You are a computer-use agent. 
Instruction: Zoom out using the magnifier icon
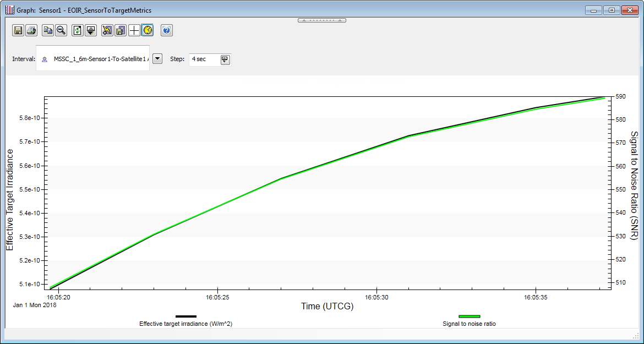point(61,30)
